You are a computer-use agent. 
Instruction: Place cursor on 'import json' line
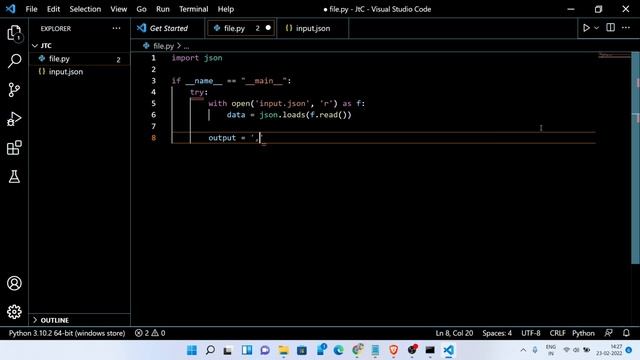[x=197, y=58]
